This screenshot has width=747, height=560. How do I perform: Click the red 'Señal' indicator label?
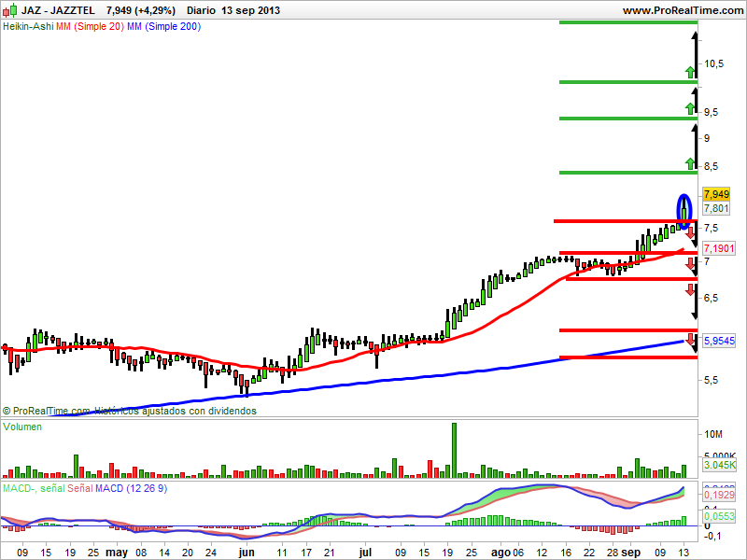pyautogui.click(x=79, y=488)
